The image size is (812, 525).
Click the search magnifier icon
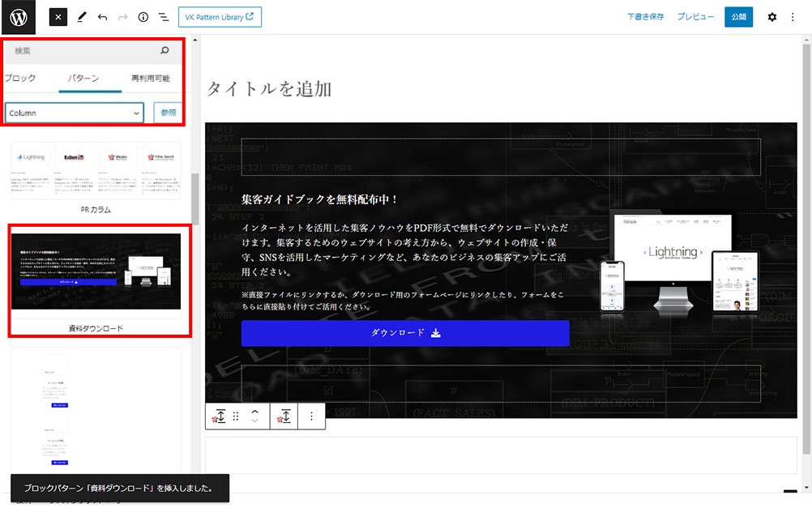pyautogui.click(x=165, y=51)
